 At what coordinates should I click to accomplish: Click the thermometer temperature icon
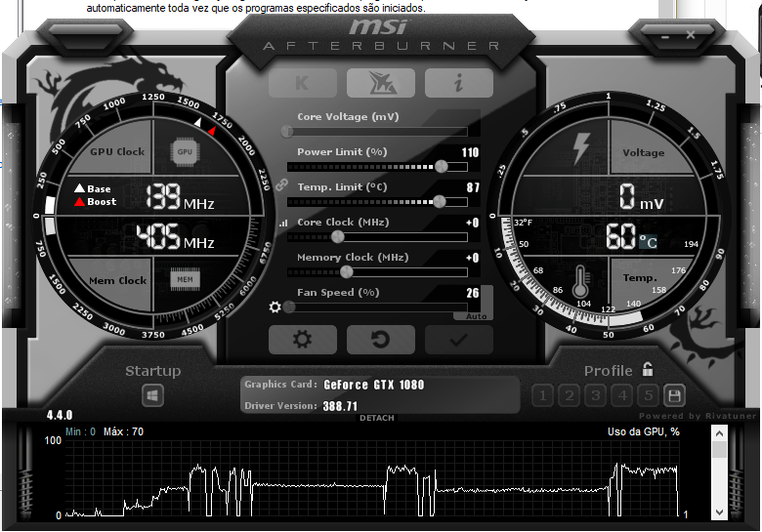pyautogui.click(x=579, y=281)
